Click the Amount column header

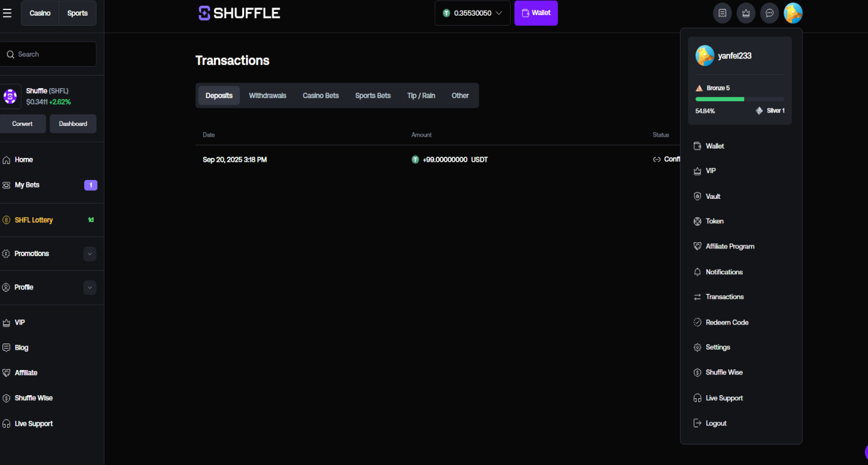point(421,135)
